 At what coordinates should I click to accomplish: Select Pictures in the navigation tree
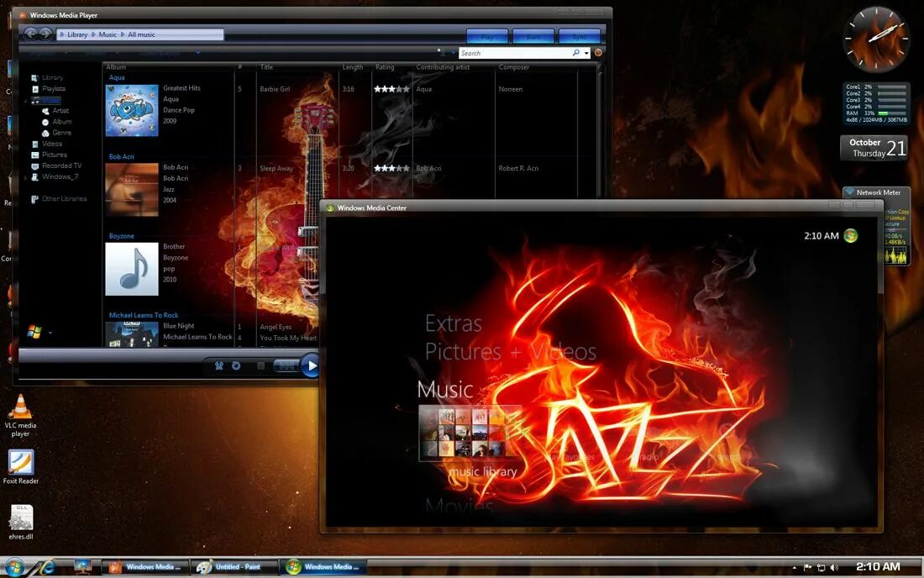point(55,155)
